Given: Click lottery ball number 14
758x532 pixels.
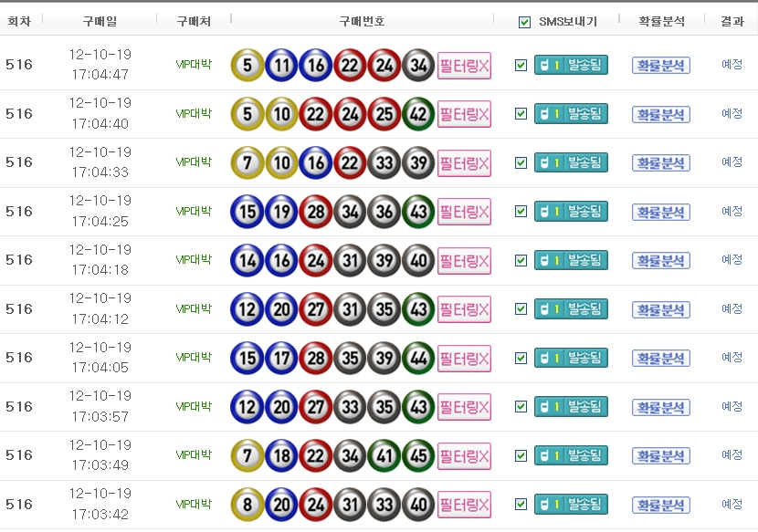Looking at the screenshot, I should [247, 260].
